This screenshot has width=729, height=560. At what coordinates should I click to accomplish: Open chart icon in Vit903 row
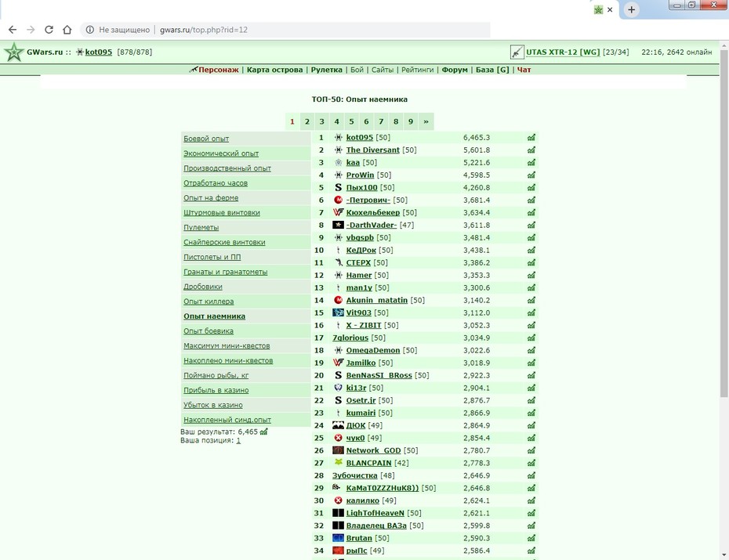click(x=531, y=313)
